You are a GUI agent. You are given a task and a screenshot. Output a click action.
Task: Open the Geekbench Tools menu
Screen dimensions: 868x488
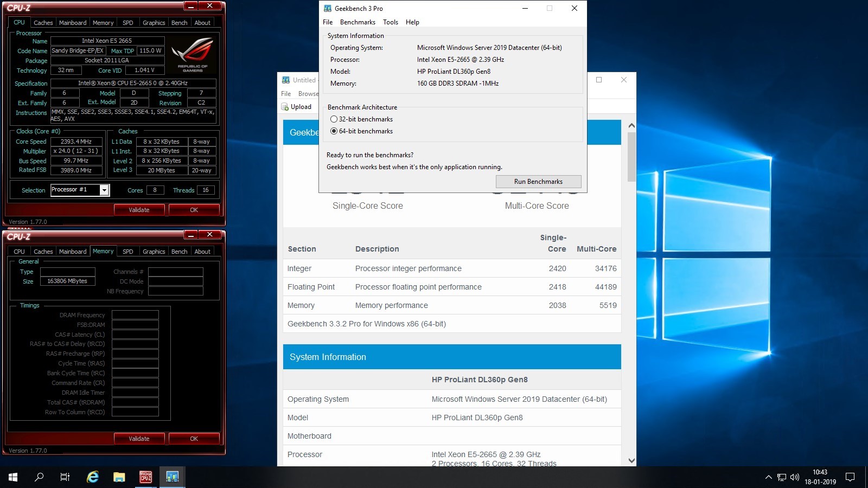(x=391, y=22)
